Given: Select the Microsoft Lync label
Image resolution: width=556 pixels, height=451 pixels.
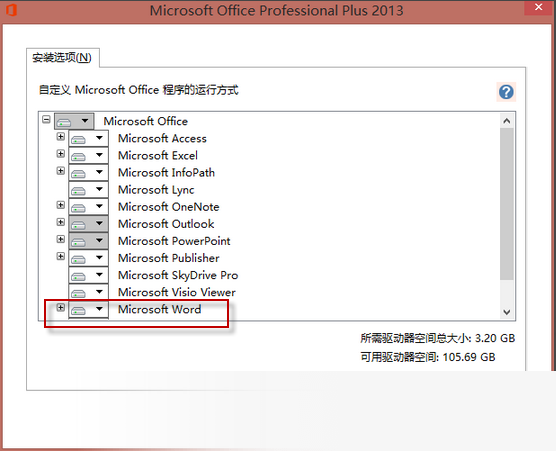Looking at the screenshot, I should tap(156, 190).
